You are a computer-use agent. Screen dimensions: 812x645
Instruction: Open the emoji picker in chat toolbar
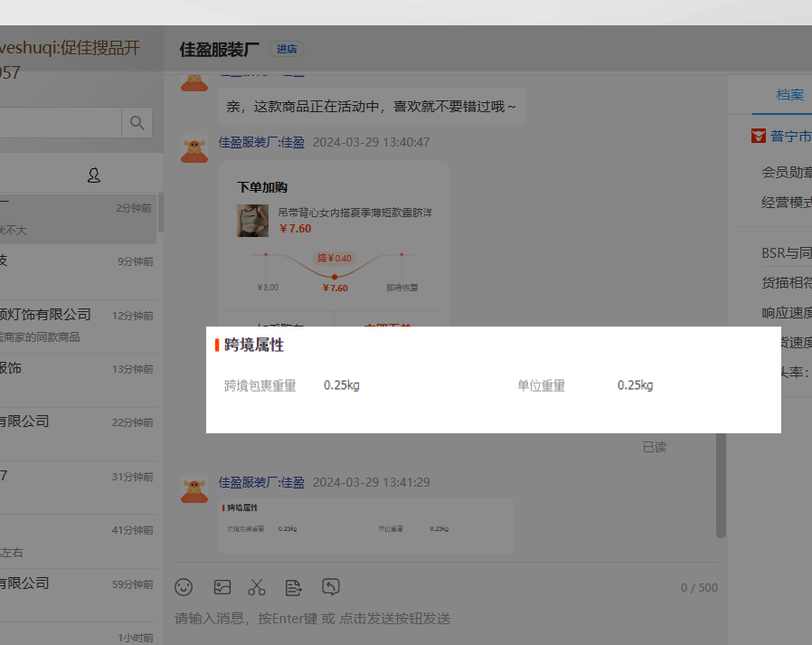pos(184,587)
